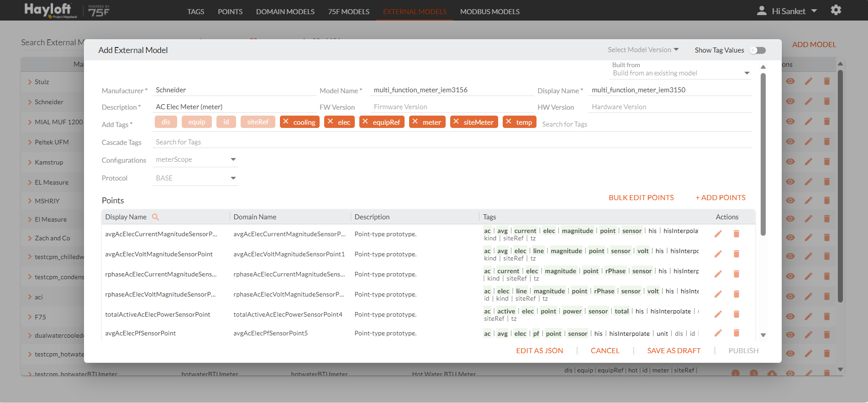Toggle eye visibility icon in Kamstrup row
Screen dimensions: 868x403
(790, 162)
